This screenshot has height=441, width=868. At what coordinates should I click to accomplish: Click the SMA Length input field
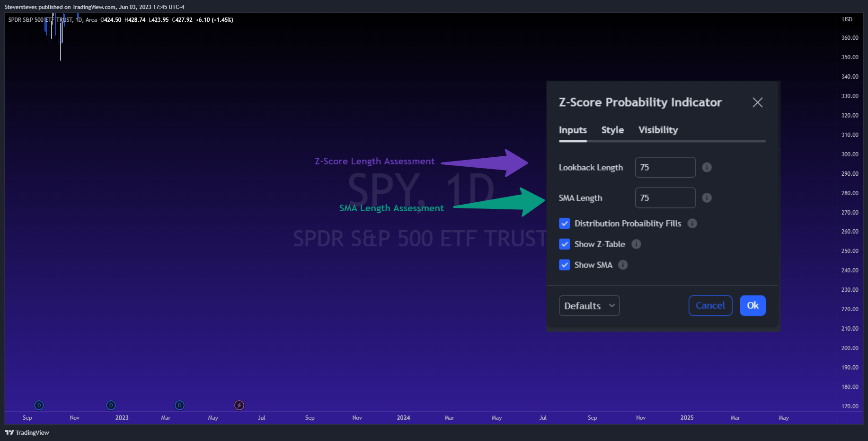[x=665, y=198]
